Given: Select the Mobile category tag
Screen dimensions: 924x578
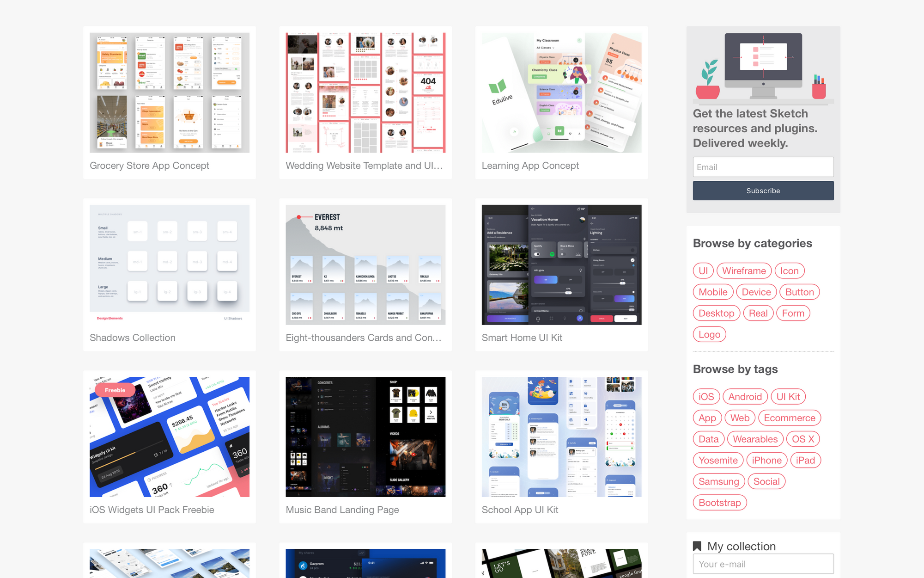Looking at the screenshot, I should (x=712, y=291).
